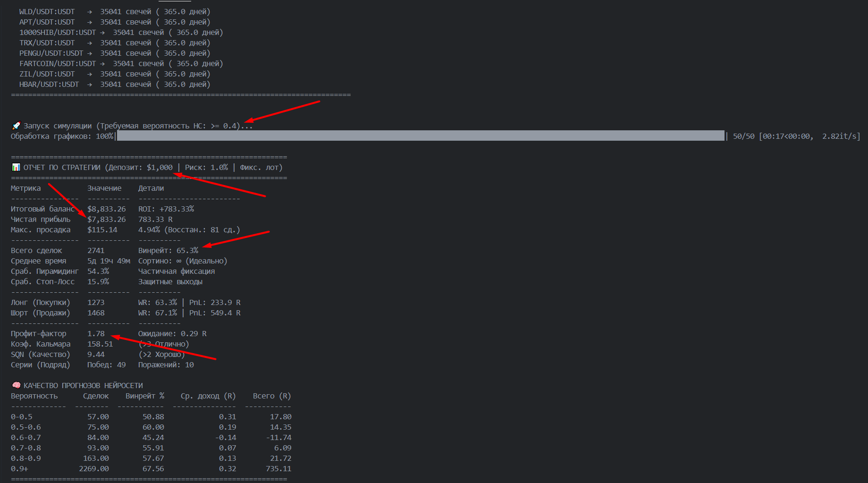
Task: Click the ROI: +783.33% text
Action: tap(166, 209)
